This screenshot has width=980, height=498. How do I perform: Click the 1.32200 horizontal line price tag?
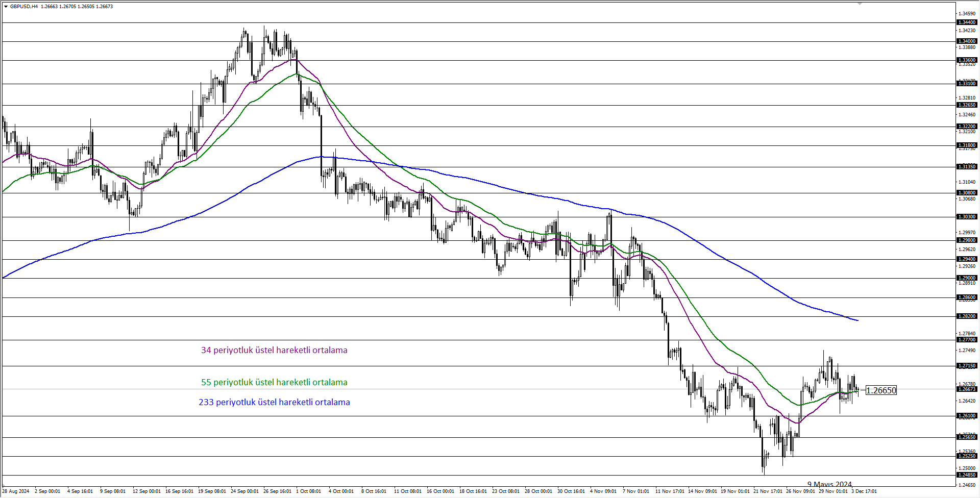tap(967, 127)
